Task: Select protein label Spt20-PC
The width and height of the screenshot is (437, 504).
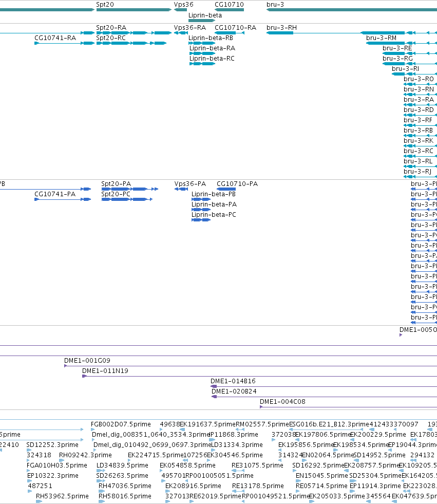Action: click(x=116, y=194)
